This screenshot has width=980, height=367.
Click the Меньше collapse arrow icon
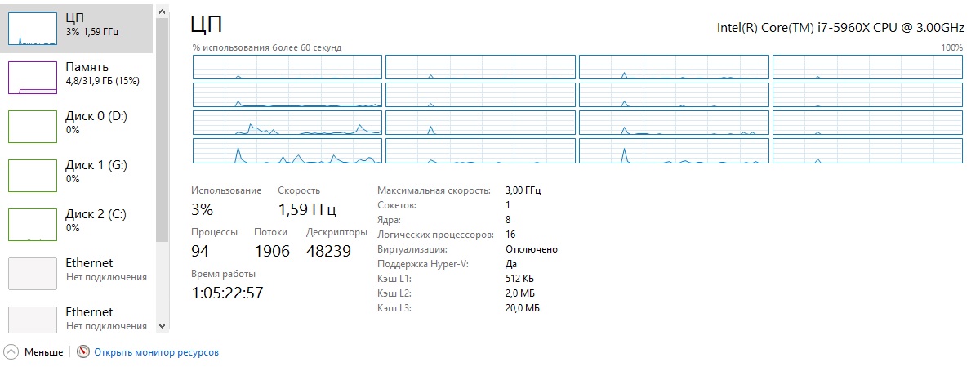pyautogui.click(x=11, y=352)
